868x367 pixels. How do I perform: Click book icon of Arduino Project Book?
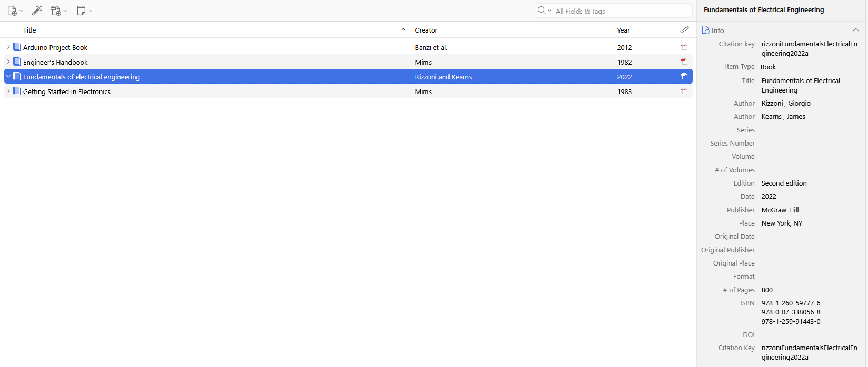point(17,47)
